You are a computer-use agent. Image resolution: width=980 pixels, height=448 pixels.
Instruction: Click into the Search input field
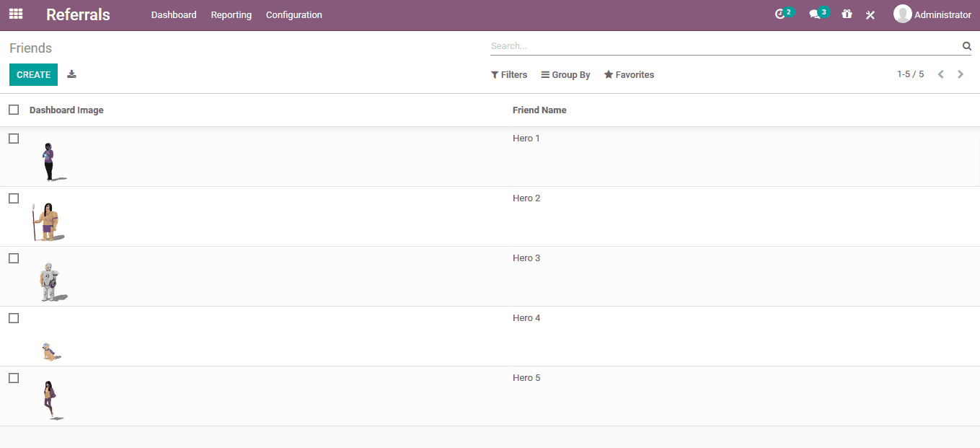(x=725, y=46)
